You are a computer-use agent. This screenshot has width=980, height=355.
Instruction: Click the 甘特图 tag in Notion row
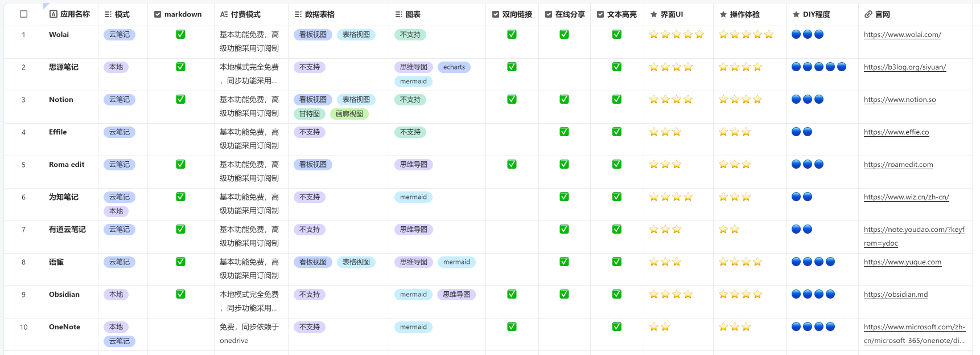pyautogui.click(x=310, y=114)
